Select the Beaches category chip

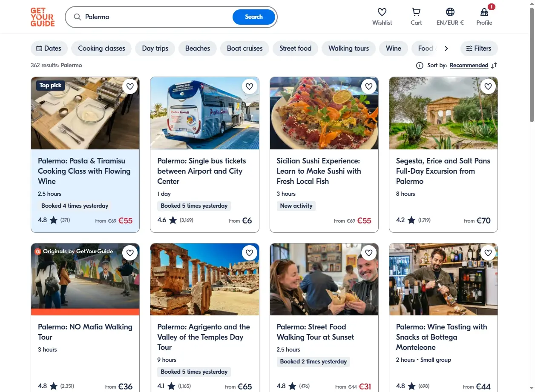pos(198,49)
